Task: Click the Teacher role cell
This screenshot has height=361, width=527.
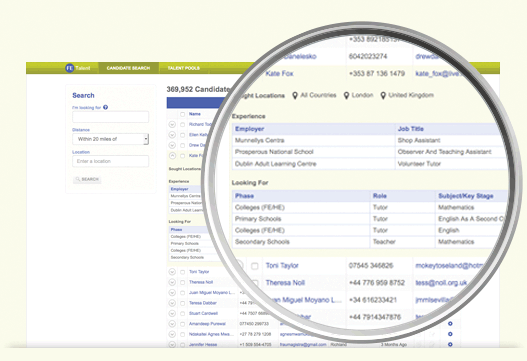Action: click(384, 242)
